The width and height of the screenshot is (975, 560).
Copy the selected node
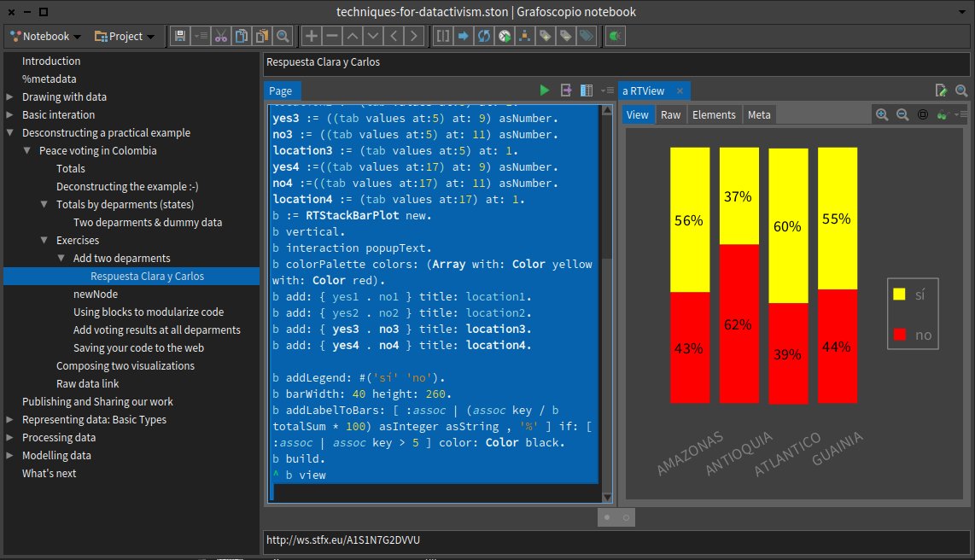242,36
